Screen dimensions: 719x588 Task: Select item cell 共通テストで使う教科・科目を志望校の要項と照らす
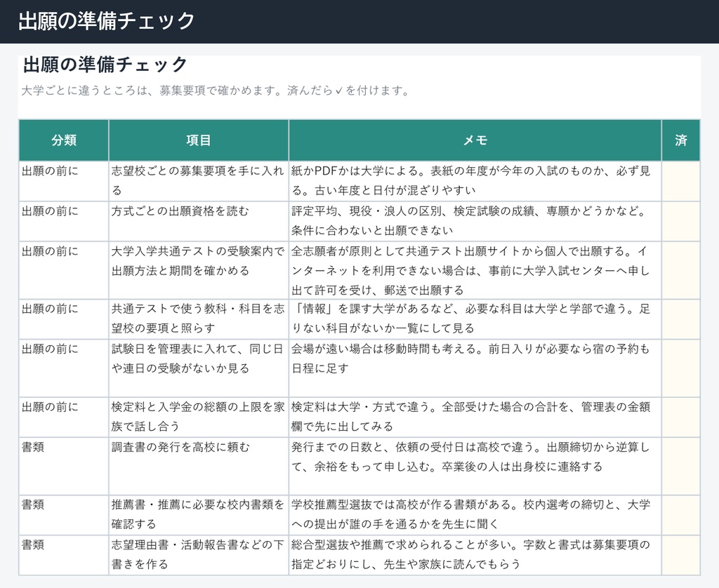click(x=199, y=319)
